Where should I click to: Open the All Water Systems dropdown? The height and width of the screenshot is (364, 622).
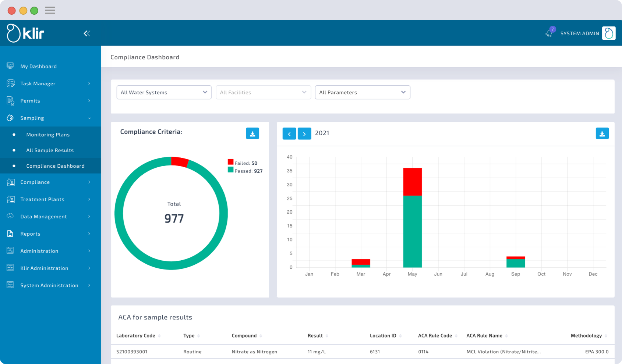point(164,92)
